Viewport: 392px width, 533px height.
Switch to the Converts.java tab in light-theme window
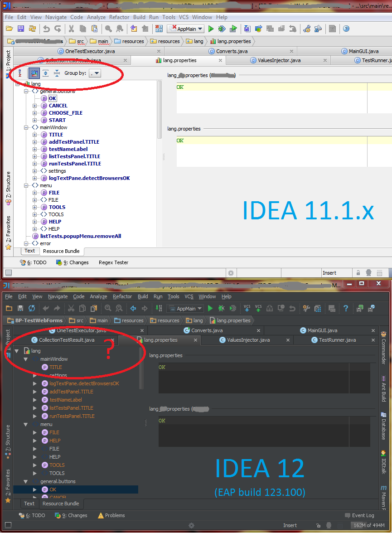pos(232,51)
